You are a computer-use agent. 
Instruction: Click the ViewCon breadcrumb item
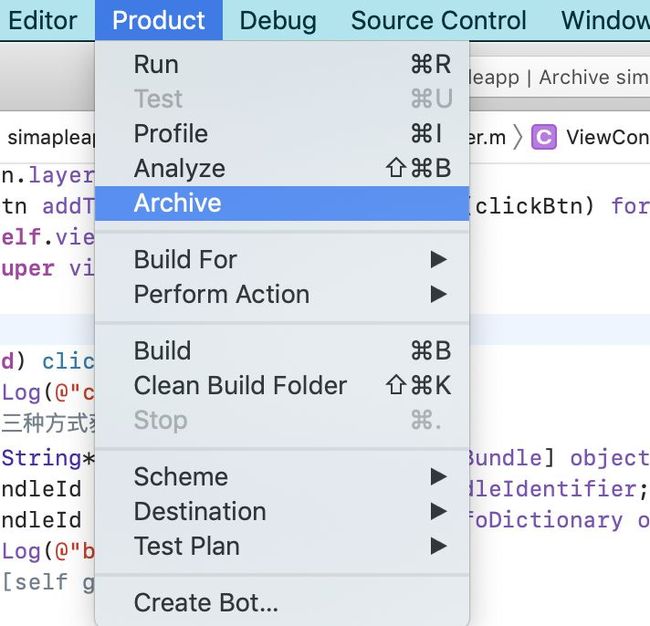point(608,137)
